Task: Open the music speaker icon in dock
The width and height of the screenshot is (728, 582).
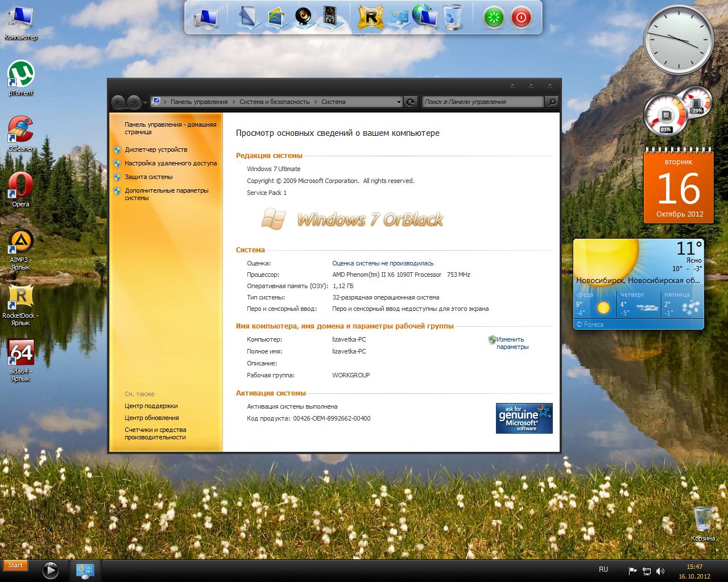Action: point(303,18)
